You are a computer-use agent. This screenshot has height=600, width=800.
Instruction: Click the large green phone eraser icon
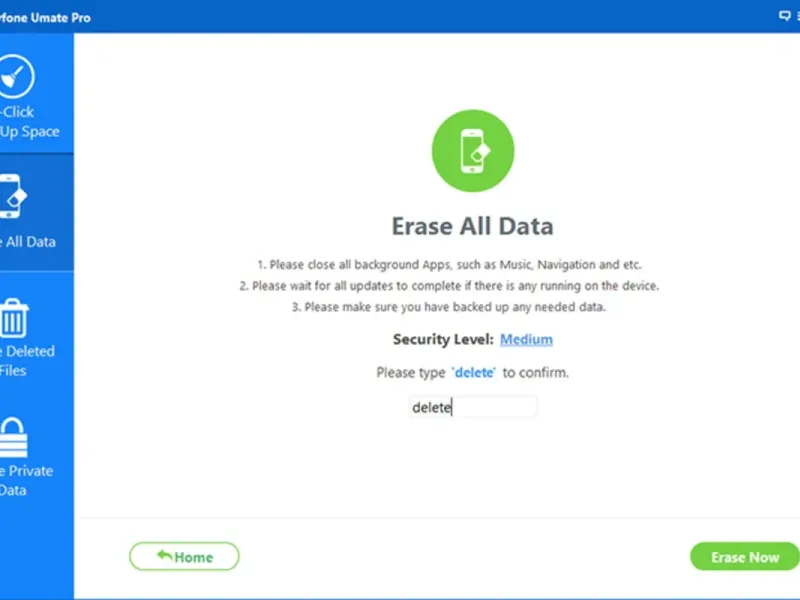point(473,152)
